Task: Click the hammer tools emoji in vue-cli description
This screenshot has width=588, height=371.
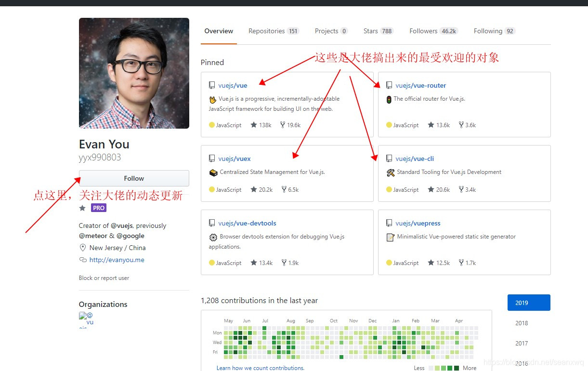Action: click(391, 172)
